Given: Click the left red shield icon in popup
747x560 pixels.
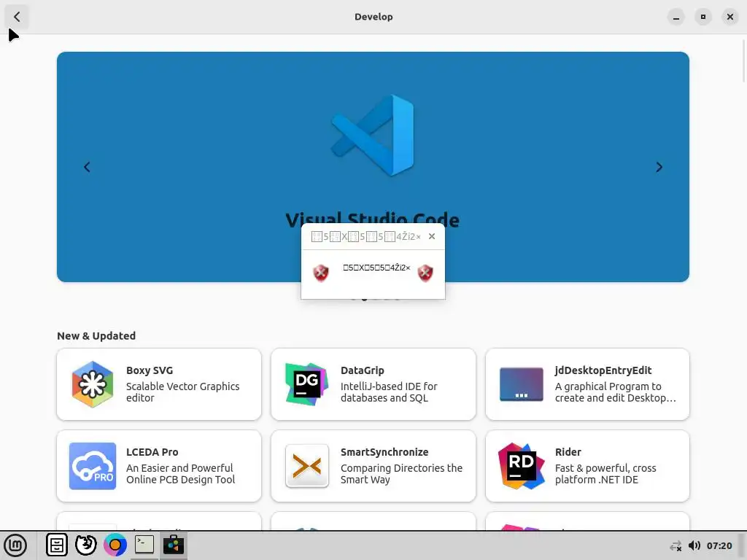Looking at the screenshot, I should point(321,273).
